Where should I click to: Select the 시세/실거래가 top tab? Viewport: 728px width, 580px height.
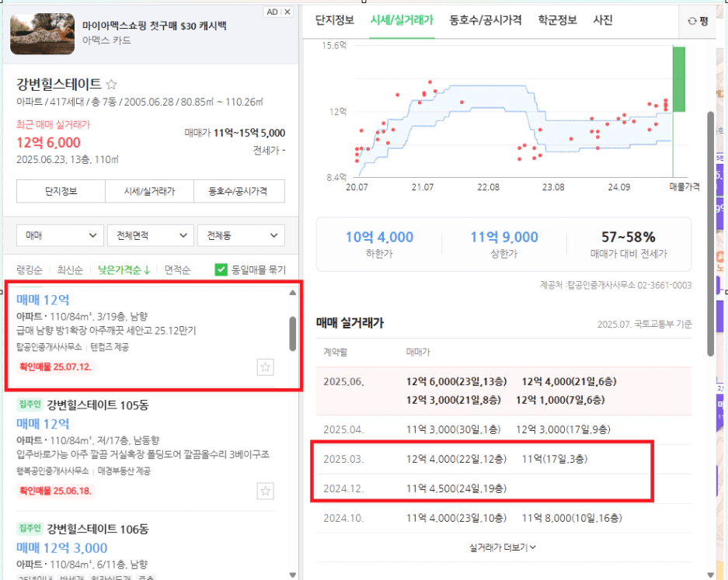pos(402,20)
